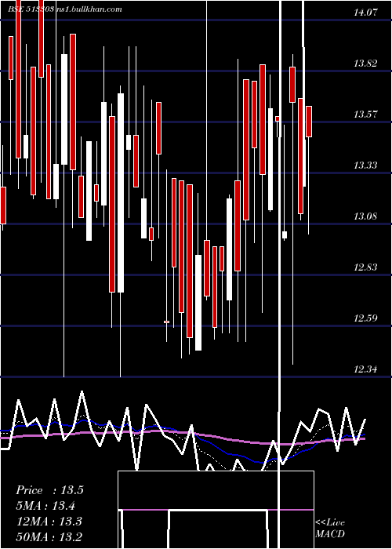The image size is (392, 549).
Task: Click the 14.07 price axis label
Action: point(365,13)
